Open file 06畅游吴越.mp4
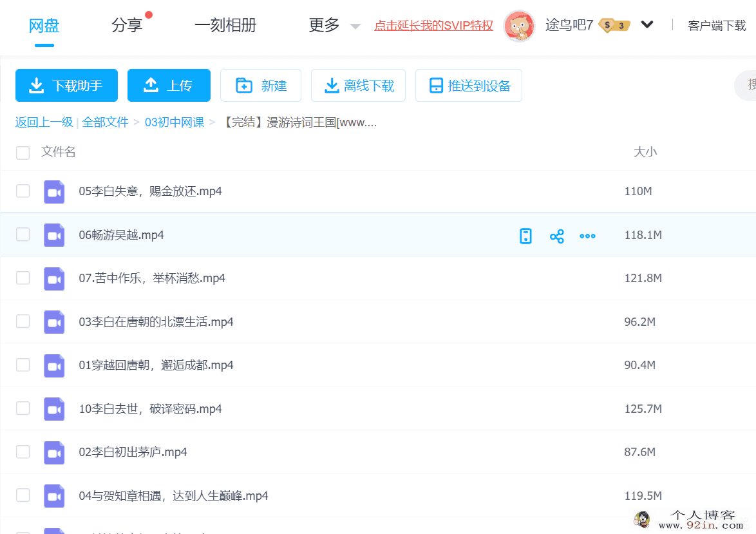The width and height of the screenshot is (756, 534). coord(121,235)
